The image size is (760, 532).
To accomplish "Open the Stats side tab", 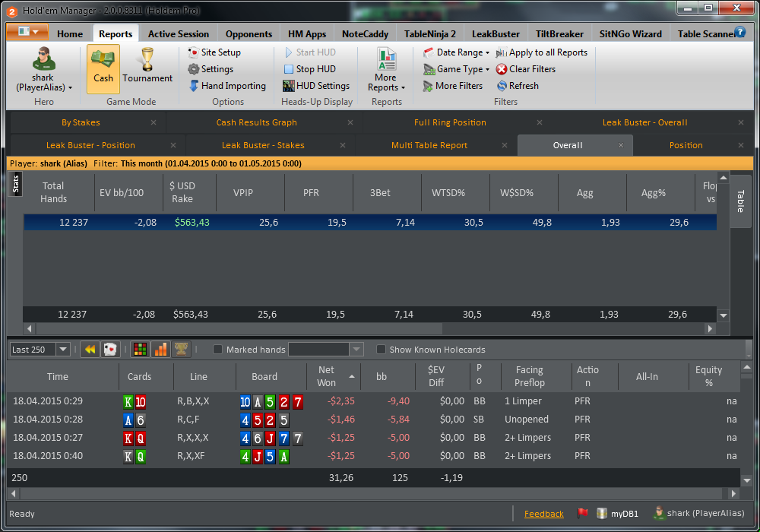I will (15, 184).
